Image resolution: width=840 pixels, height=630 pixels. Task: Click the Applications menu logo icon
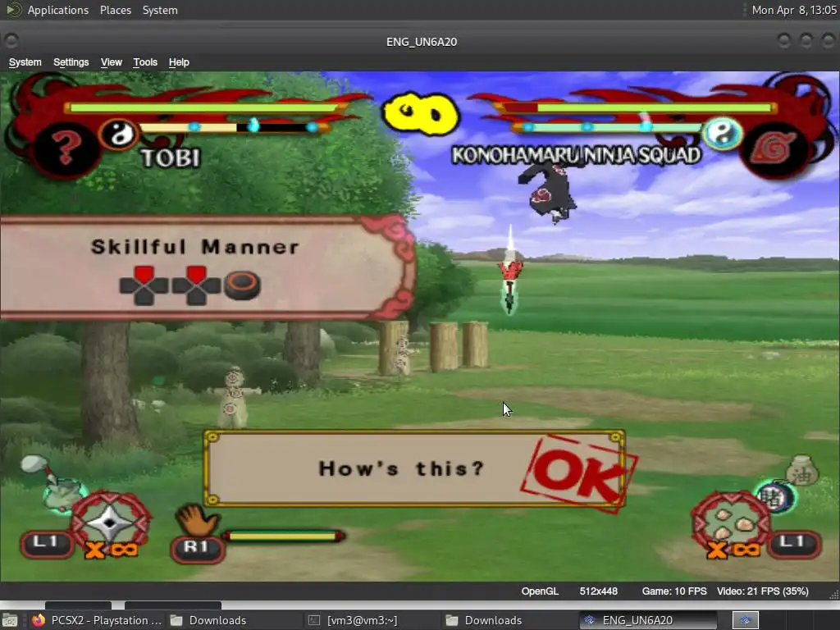click(13, 10)
